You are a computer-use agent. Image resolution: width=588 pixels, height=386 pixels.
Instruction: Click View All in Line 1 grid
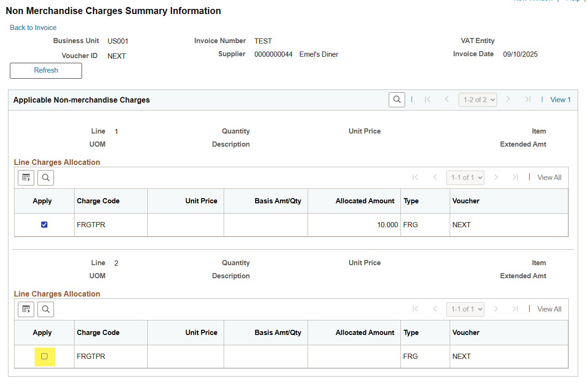pos(549,178)
